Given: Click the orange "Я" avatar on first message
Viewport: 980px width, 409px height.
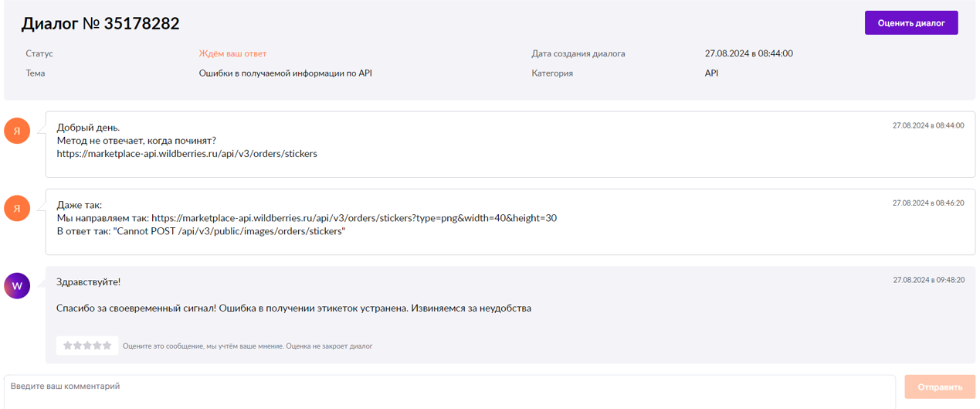Looking at the screenshot, I should [17, 131].
